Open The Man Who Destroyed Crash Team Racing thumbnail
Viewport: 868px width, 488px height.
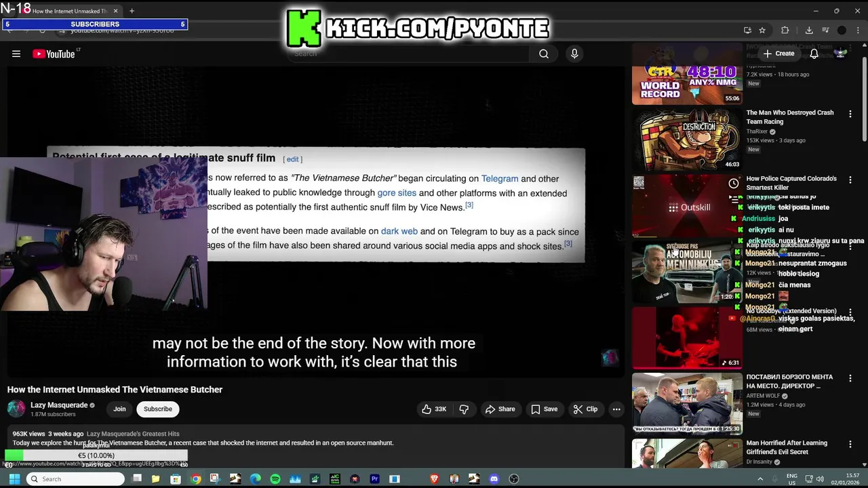(687, 140)
